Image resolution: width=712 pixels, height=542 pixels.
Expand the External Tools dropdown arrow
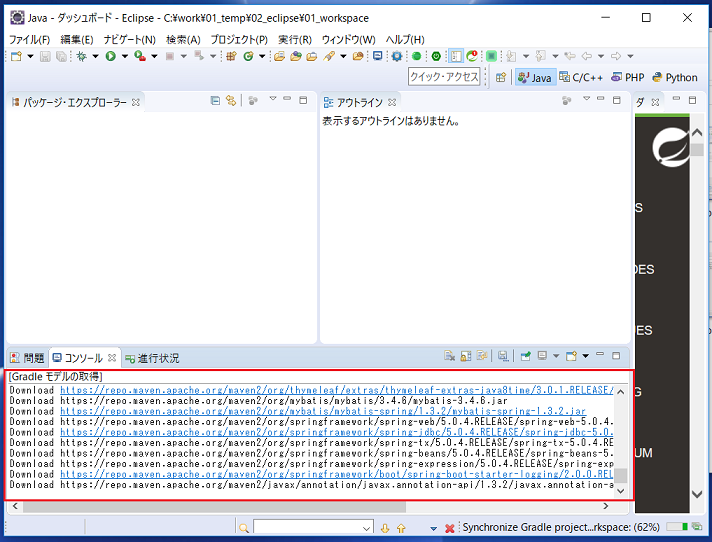pyautogui.click(x=154, y=56)
